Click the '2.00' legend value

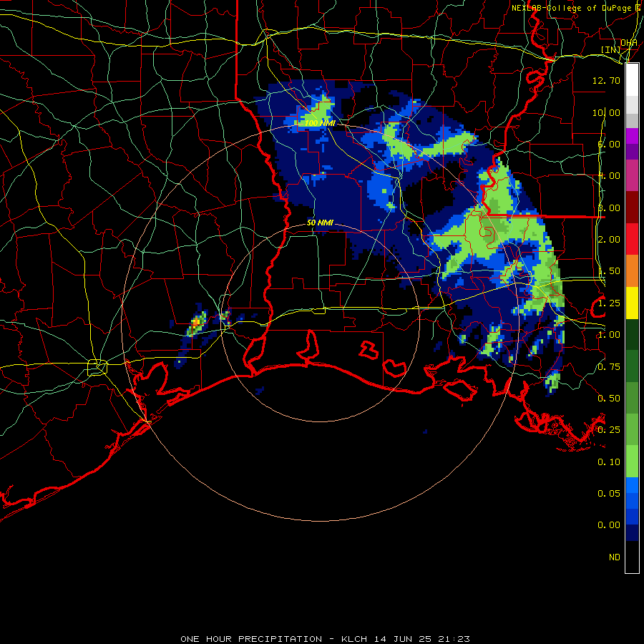609,240
